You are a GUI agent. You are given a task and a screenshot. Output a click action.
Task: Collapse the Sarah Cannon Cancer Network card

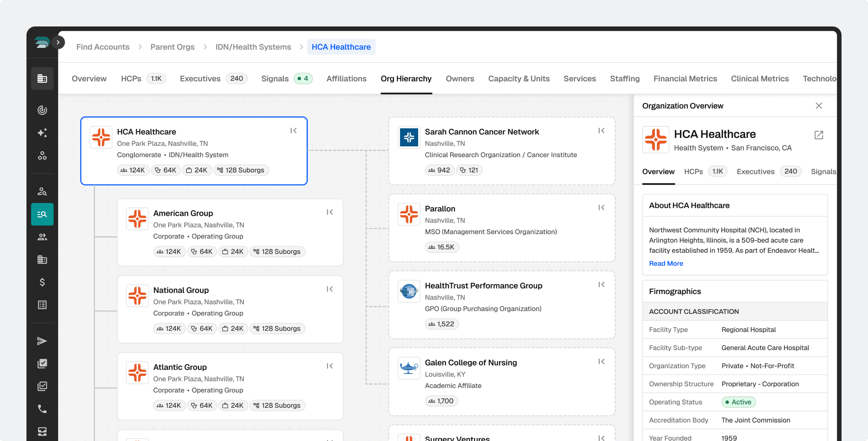point(601,131)
